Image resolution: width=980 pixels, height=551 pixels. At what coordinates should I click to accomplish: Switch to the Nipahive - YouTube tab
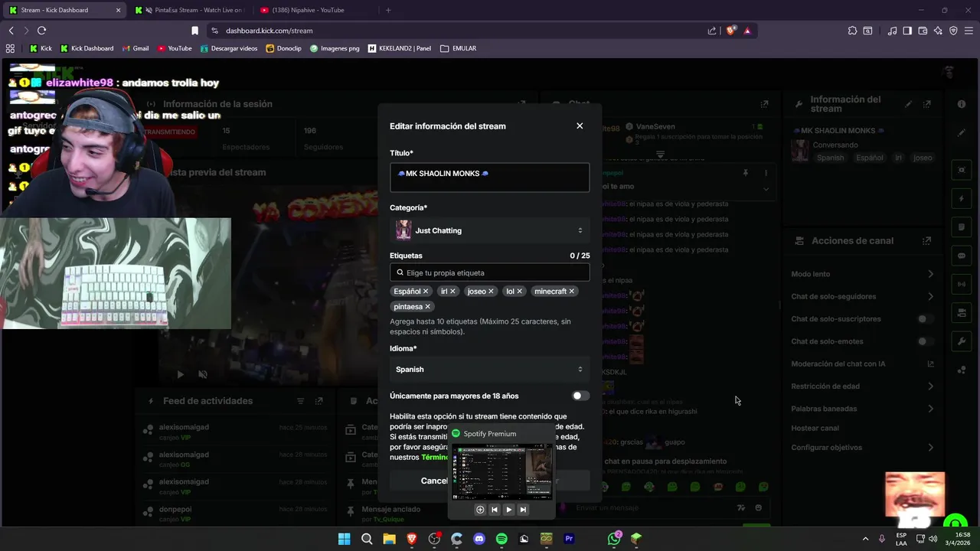(x=314, y=10)
